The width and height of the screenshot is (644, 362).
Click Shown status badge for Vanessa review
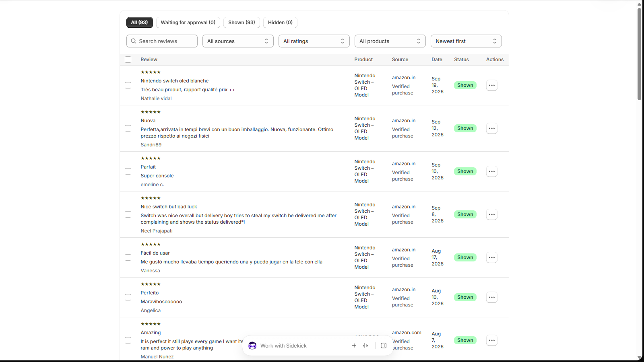(x=465, y=257)
